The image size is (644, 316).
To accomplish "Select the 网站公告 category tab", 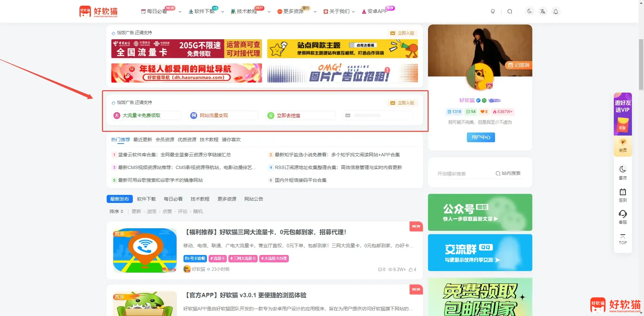I will coord(254,199).
